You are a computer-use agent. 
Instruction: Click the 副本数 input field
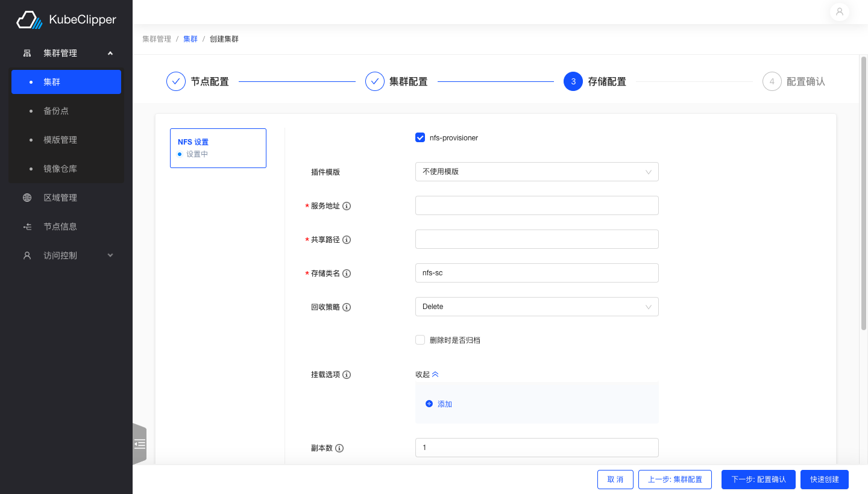pyautogui.click(x=537, y=448)
